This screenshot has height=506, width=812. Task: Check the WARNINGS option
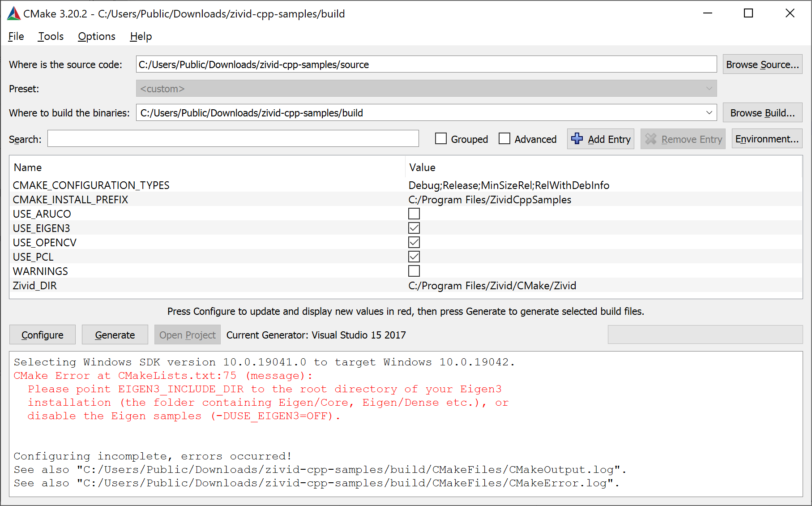click(414, 271)
